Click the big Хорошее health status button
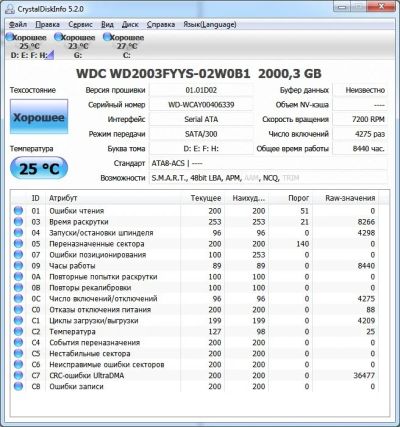The width and height of the screenshot is (400, 427). [39, 116]
